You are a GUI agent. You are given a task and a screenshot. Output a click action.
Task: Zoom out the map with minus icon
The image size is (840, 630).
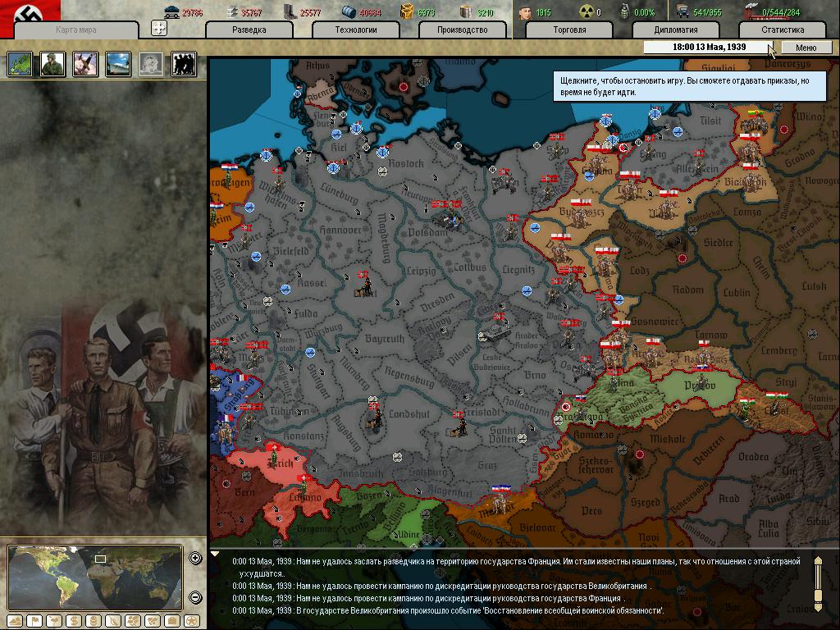click(x=195, y=597)
